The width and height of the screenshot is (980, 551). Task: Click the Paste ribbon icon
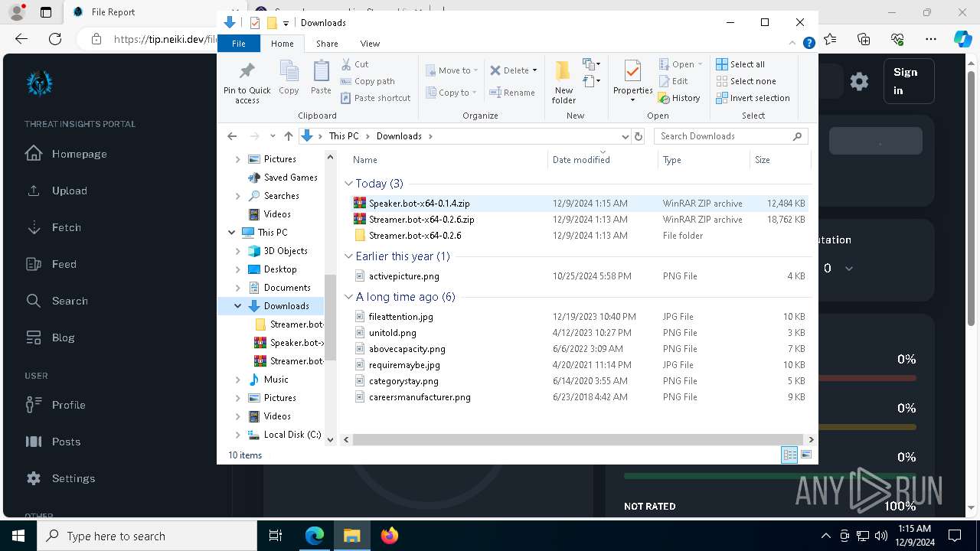coord(321,78)
